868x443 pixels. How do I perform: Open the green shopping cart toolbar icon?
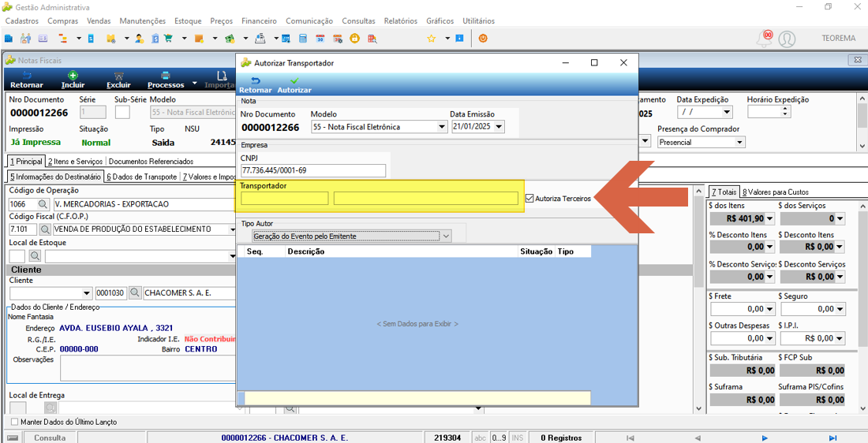click(169, 39)
